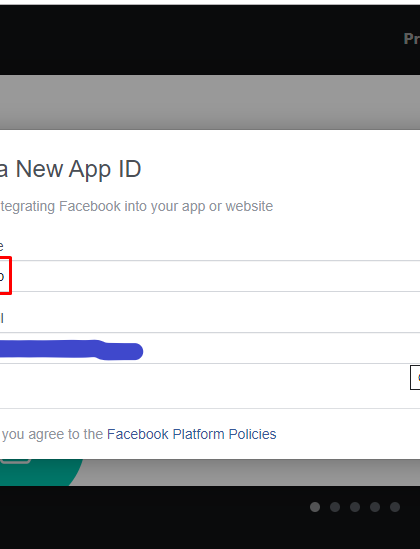The image size is (420, 549).
Task: Select the first carousel pagination dot
Action: (315, 507)
